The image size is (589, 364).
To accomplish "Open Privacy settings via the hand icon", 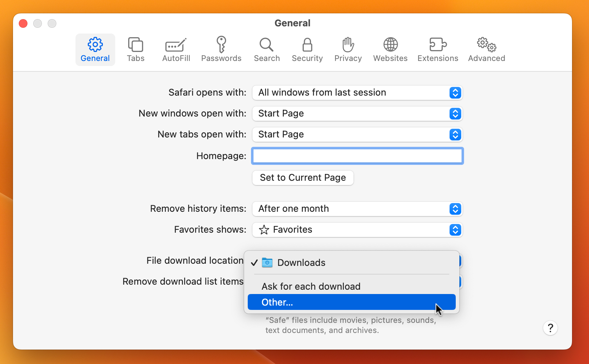I will 348,49.
